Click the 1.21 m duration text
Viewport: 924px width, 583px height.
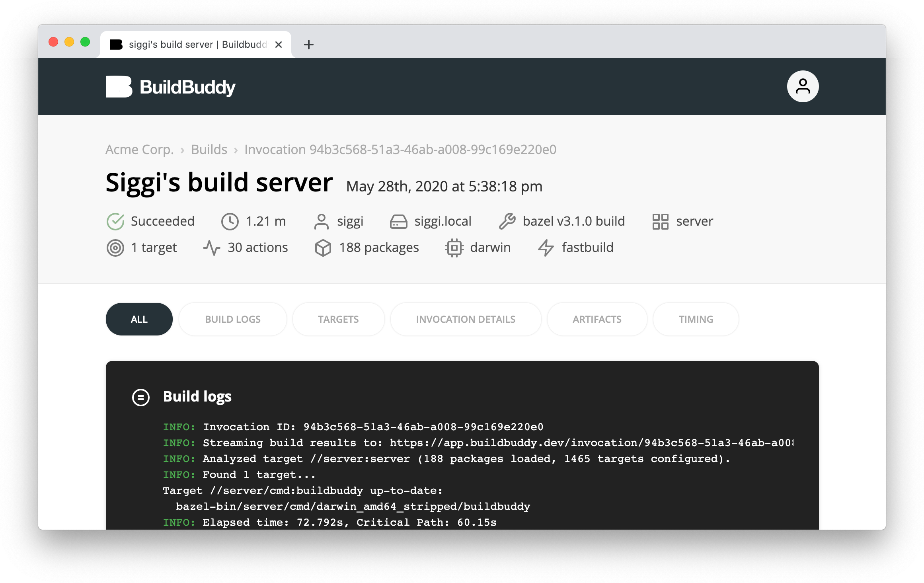(266, 221)
